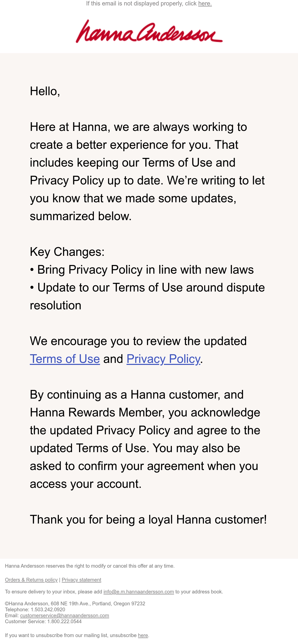Screen dimensions: 298x644
Task: Click the unsubscribe 'here' link
Action: [x=143, y=635]
